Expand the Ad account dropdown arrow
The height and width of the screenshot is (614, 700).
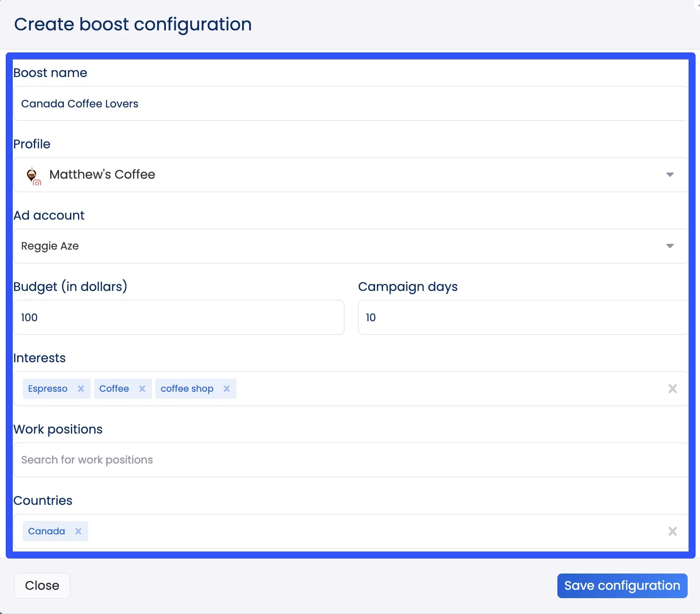670,246
